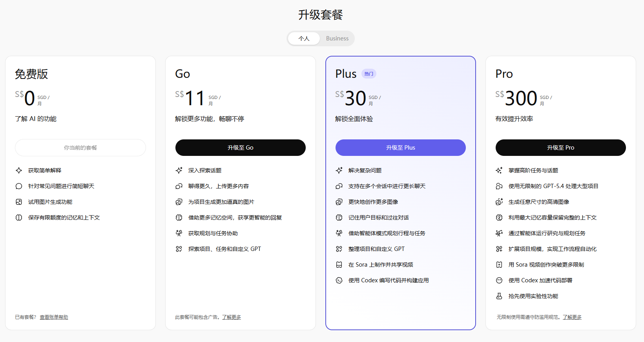Click 升级至 Go button

coord(241,148)
